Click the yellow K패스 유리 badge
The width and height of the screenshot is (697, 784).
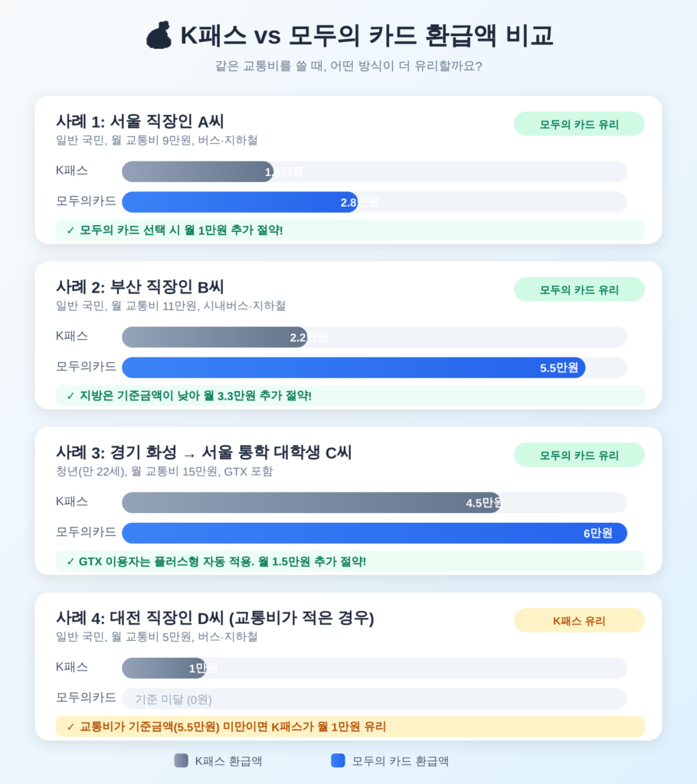pos(578,620)
